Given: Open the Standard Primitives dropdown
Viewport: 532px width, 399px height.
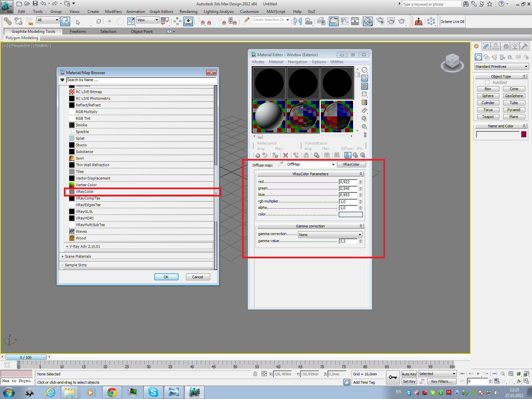Looking at the screenshot, I should coord(501,66).
